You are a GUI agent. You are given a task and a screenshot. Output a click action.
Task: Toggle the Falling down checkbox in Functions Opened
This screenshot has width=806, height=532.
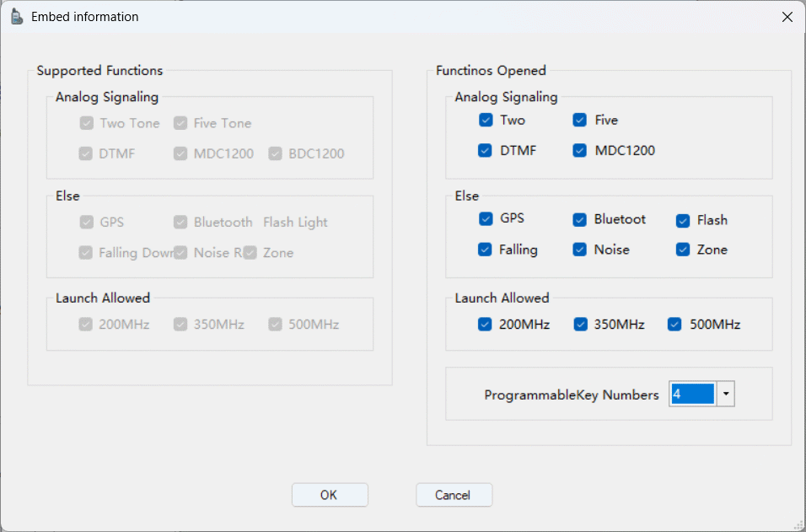tap(486, 250)
